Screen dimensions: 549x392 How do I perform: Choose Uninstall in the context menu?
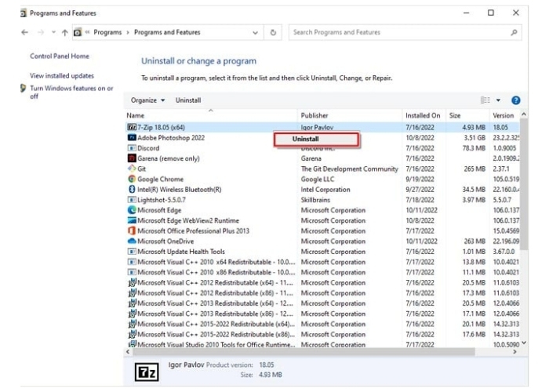click(x=317, y=140)
